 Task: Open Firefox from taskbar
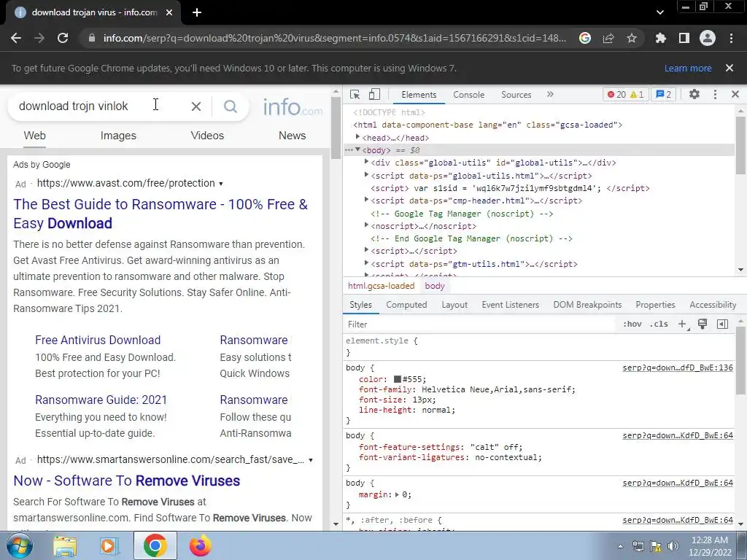[x=200, y=545]
